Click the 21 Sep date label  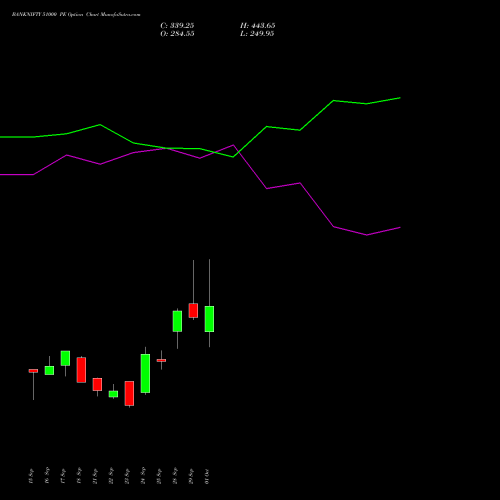coord(95,476)
